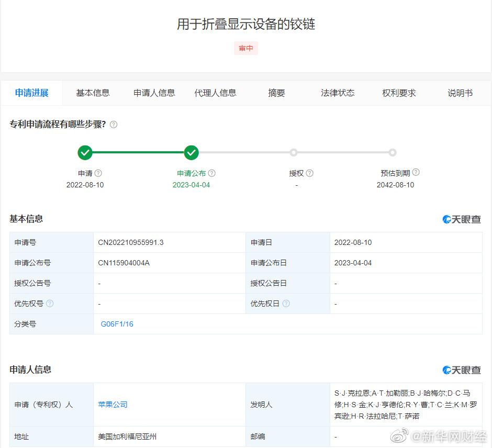Click the help icon next to 授权
The height and width of the screenshot is (448, 492).
coord(310,172)
